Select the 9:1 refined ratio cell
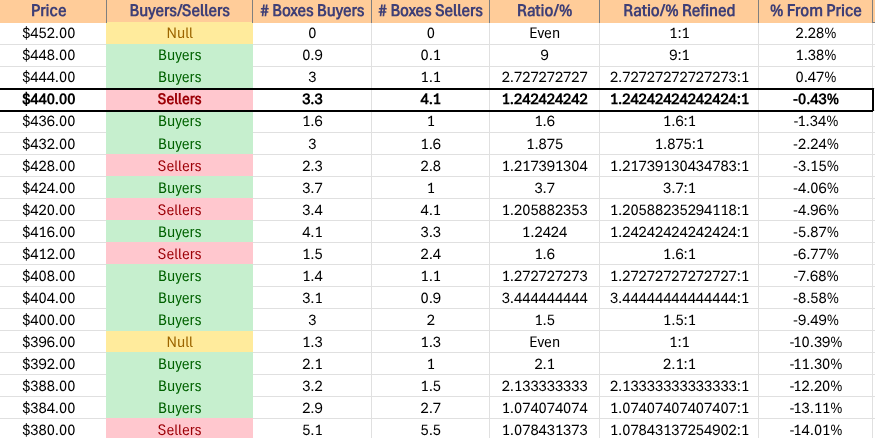This screenshot has width=875, height=438. tap(678, 55)
